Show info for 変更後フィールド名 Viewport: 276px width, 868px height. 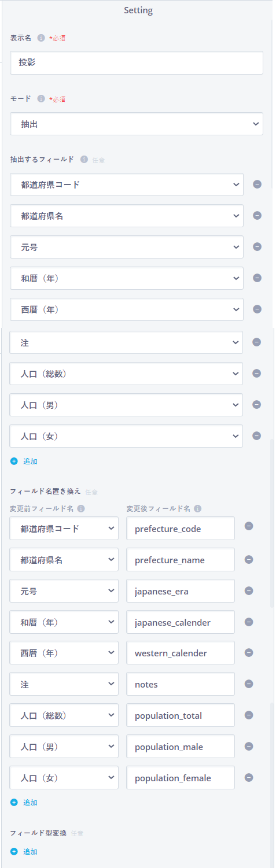(x=197, y=509)
